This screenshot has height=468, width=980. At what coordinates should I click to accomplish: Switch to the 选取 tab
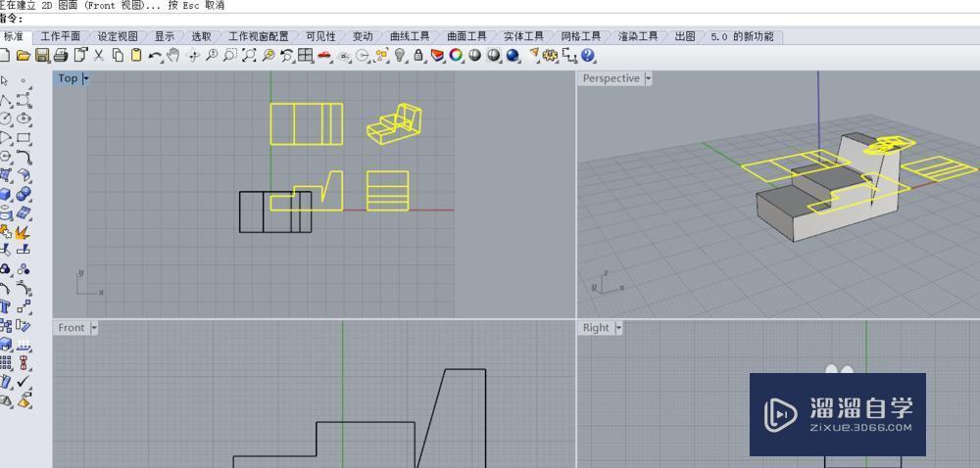pos(201,37)
